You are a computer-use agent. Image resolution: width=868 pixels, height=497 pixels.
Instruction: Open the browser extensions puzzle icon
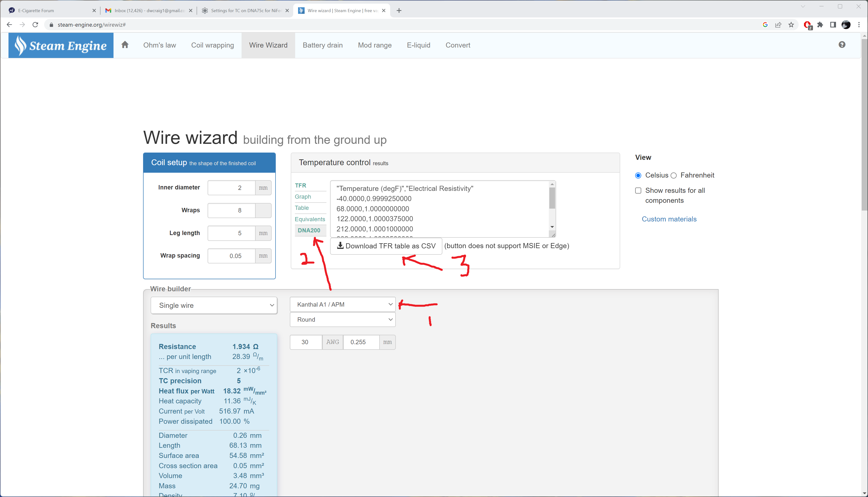pyautogui.click(x=820, y=24)
